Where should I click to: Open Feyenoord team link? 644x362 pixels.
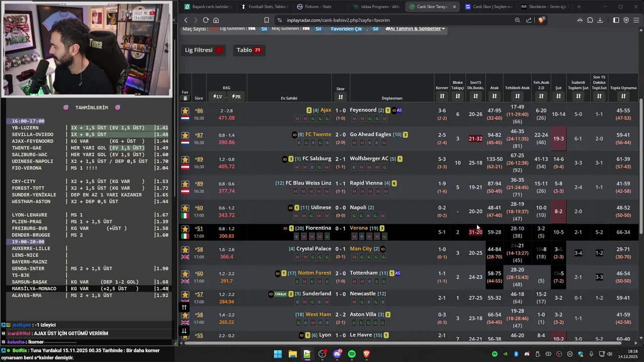363,110
